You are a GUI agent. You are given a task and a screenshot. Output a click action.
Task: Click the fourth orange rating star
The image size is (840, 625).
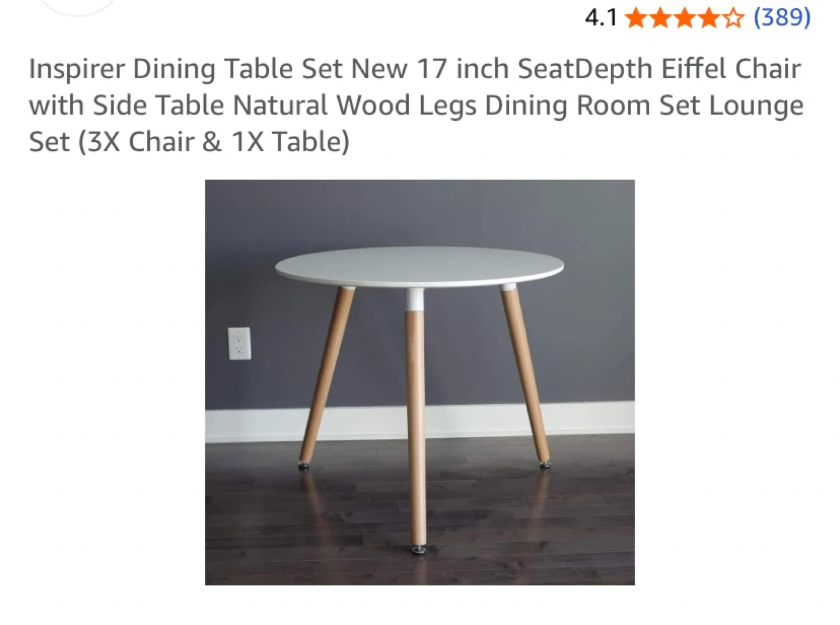[709, 18]
